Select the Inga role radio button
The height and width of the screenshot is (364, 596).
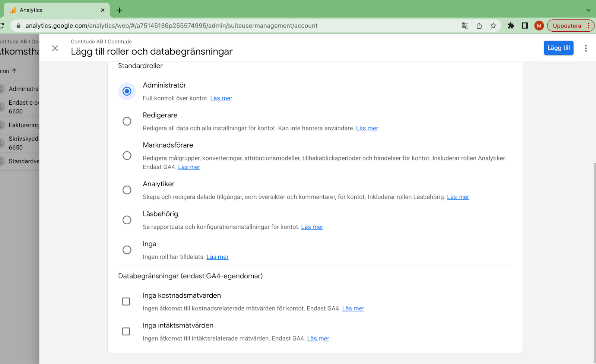click(127, 250)
